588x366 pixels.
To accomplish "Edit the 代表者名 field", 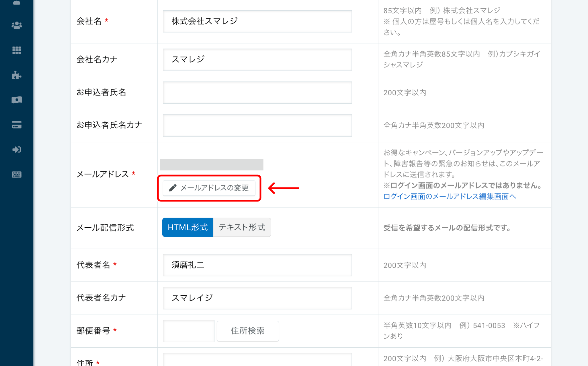I will pyautogui.click(x=257, y=265).
